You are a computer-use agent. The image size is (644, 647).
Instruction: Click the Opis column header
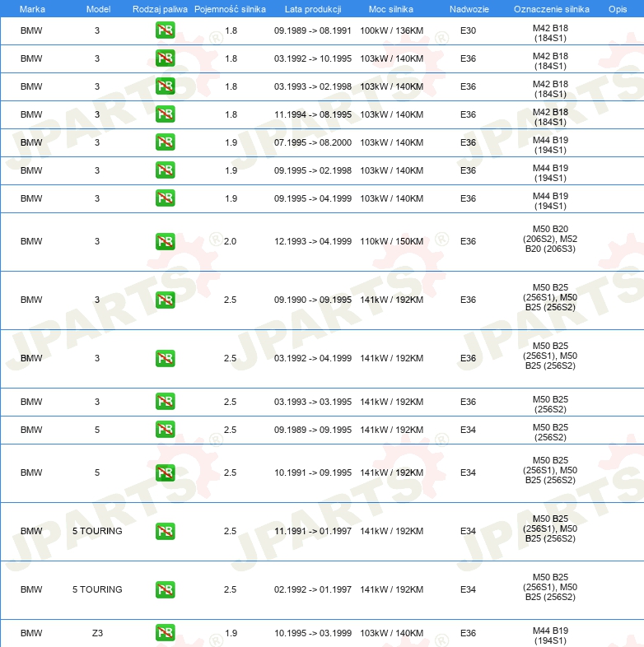[618, 9]
